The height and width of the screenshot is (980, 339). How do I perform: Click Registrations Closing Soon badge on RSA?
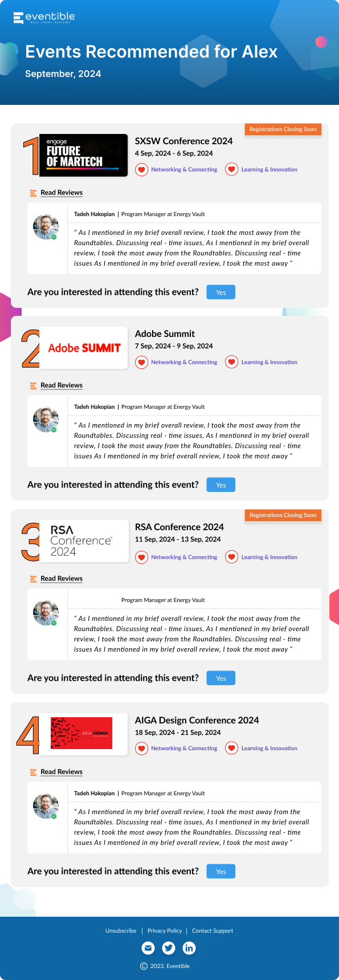283,515
